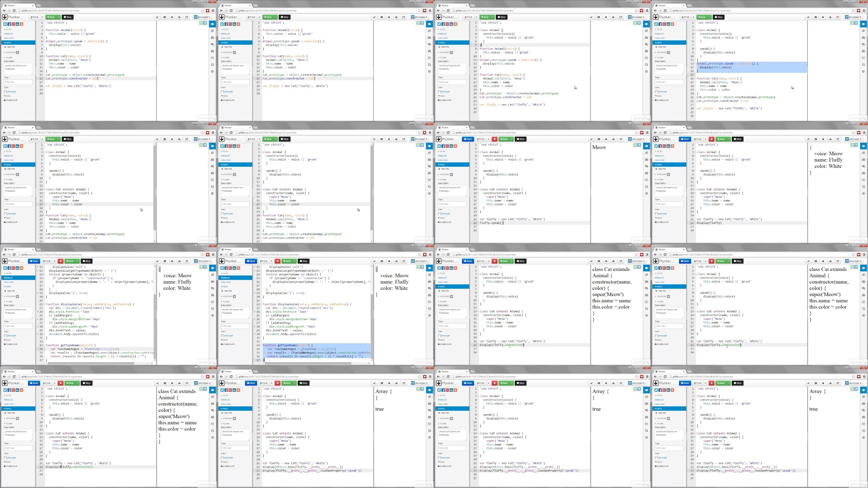868x488 pixels.
Task: Open index.html file in 'Meow' preview frame
Action: pyautogui.click(x=443, y=160)
